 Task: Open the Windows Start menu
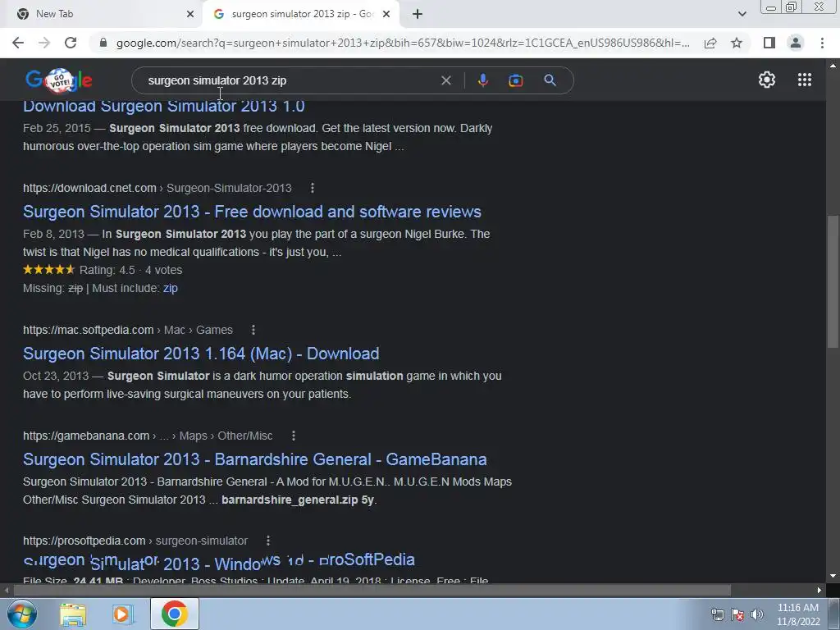(21, 614)
